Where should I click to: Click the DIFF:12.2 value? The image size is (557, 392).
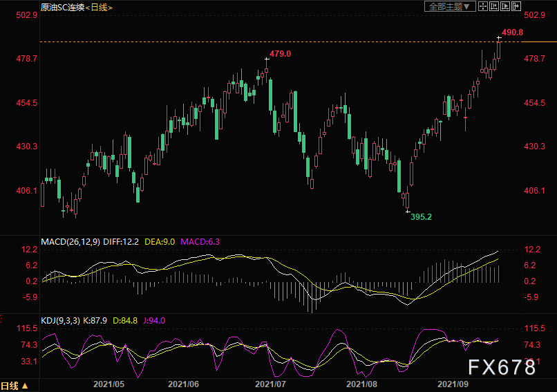pyautogui.click(x=121, y=242)
